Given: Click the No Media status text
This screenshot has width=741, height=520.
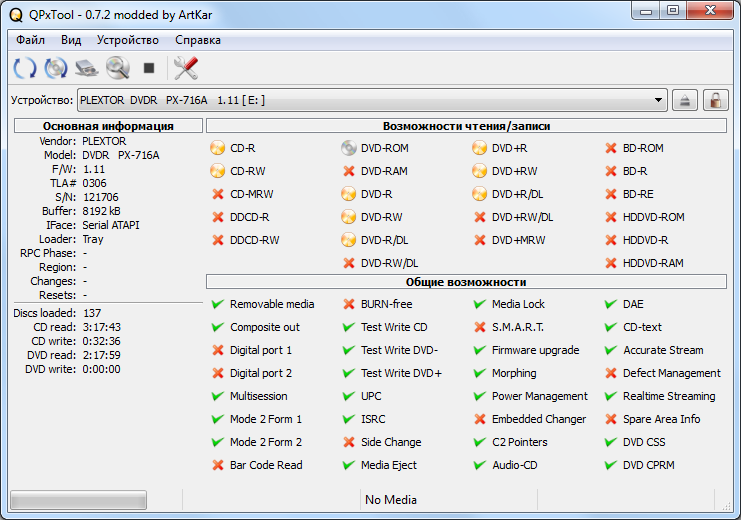Looking at the screenshot, I should click(x=391, y=499).
